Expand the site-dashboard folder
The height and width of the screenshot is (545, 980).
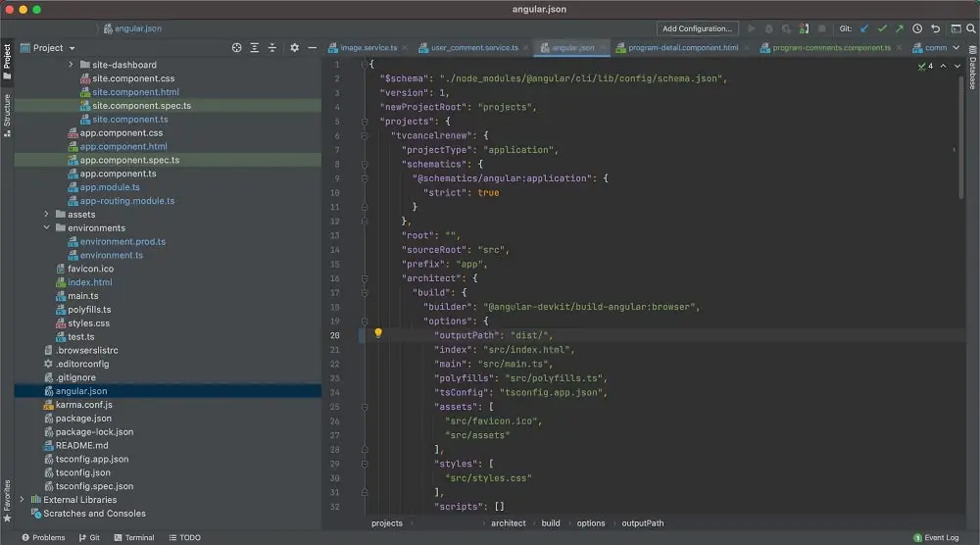[72, 65]
